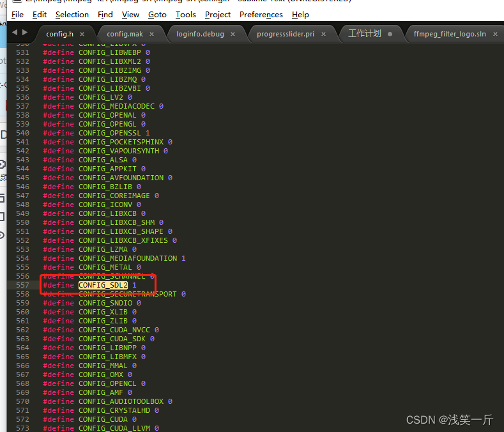
Task: Click CONFIG_CUDA_LLVM on line 573
Action: click(x=114, y=428)
